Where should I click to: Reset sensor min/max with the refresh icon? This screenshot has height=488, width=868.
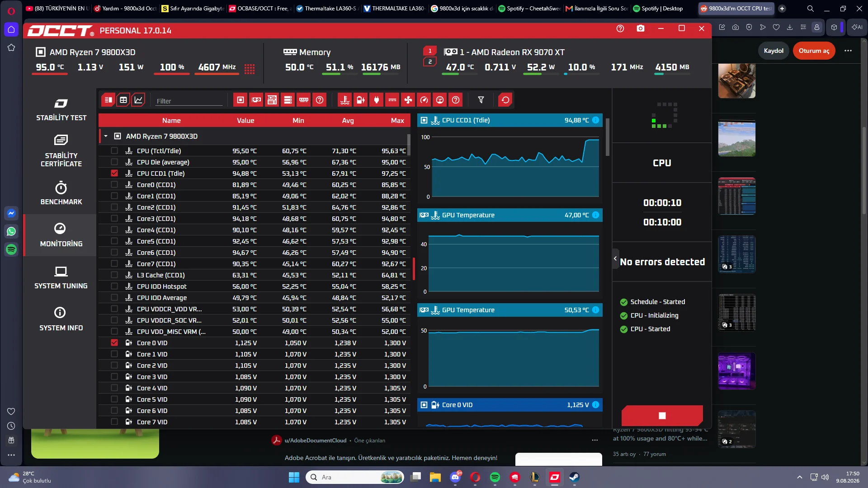tap(505, 100)
